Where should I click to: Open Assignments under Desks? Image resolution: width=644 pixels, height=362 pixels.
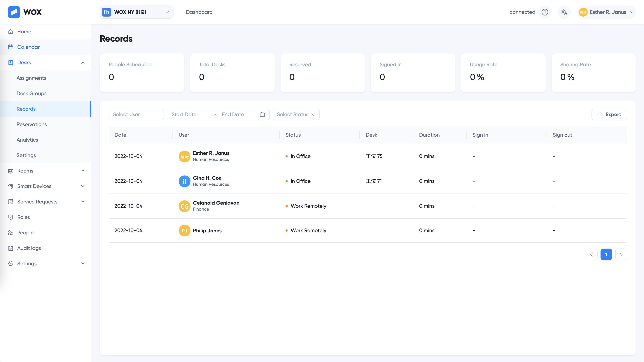pos(45,78)
